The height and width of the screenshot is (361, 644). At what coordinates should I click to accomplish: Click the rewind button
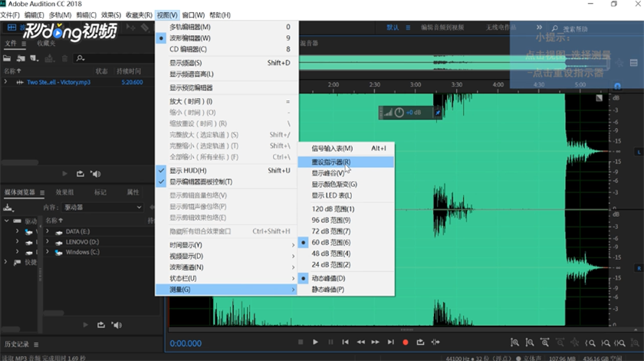[x=360, y=342]
